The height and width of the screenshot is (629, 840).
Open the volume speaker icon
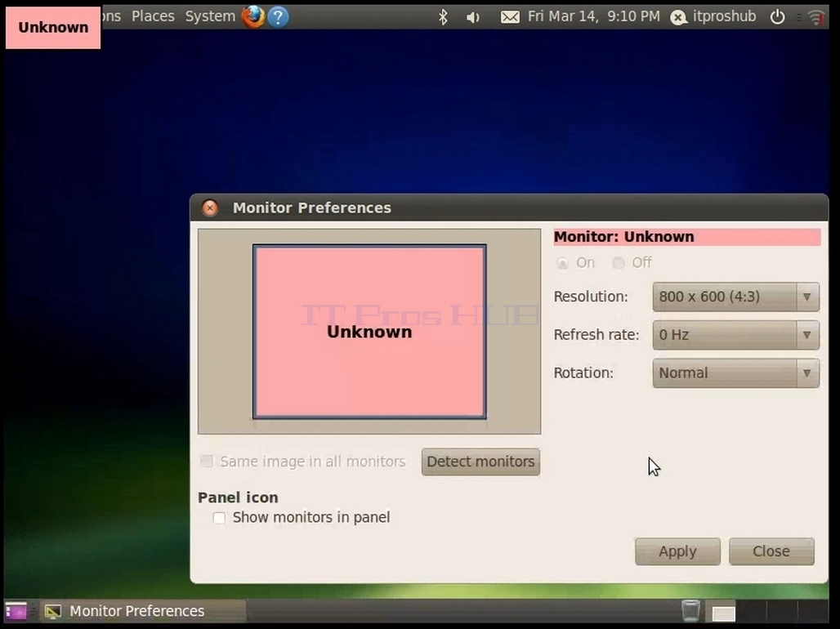[x=472, y=18]
